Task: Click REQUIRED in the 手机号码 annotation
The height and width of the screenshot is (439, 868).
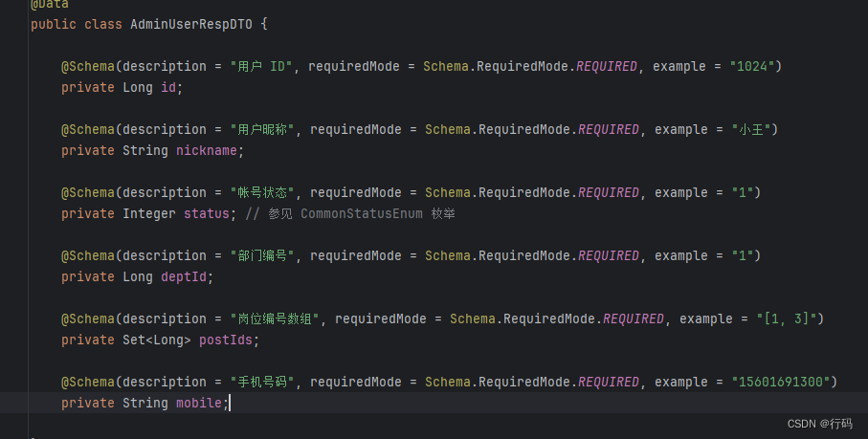Action: point(609,382)
